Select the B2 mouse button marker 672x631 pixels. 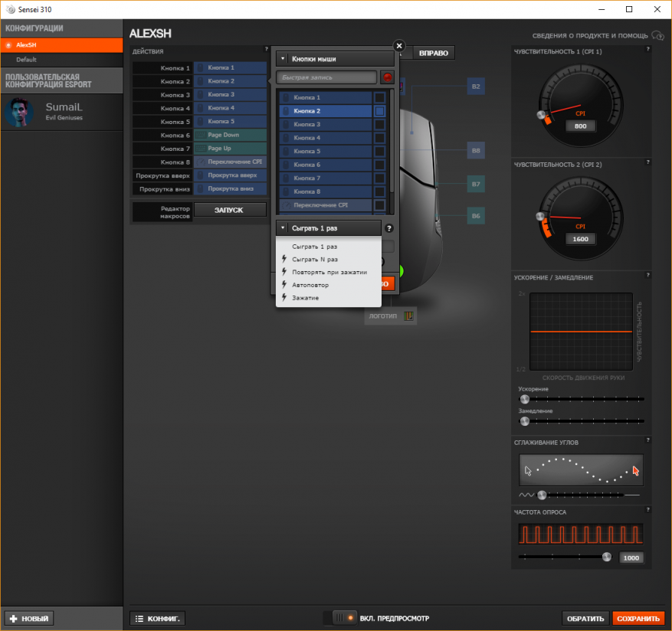pyautogui.click(x=476, y=87)
